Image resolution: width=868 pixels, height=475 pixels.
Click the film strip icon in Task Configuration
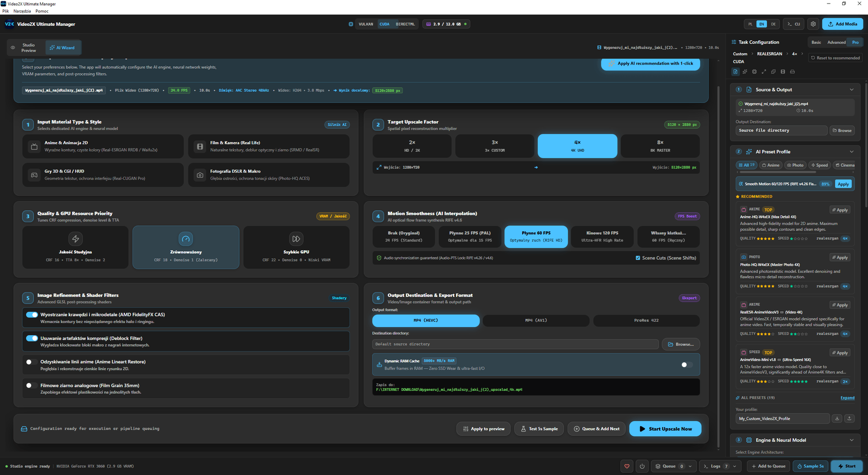click(x=783, y=71)
